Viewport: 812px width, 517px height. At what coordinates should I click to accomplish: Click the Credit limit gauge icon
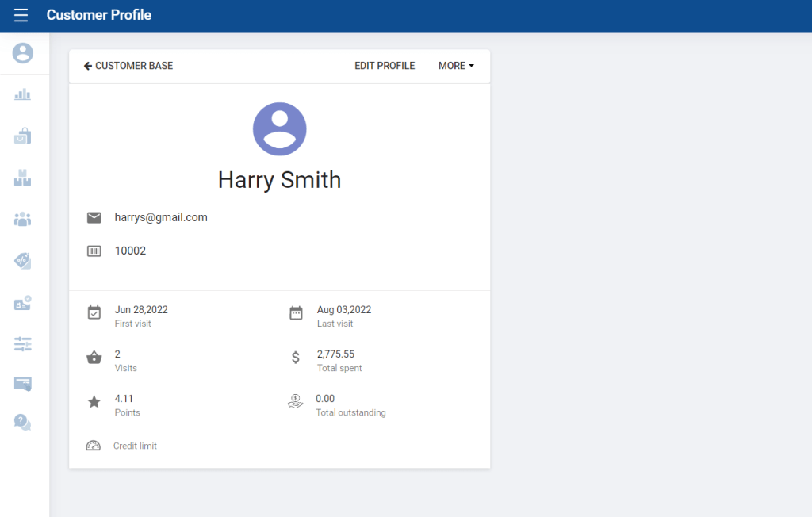tap(94, 446)
